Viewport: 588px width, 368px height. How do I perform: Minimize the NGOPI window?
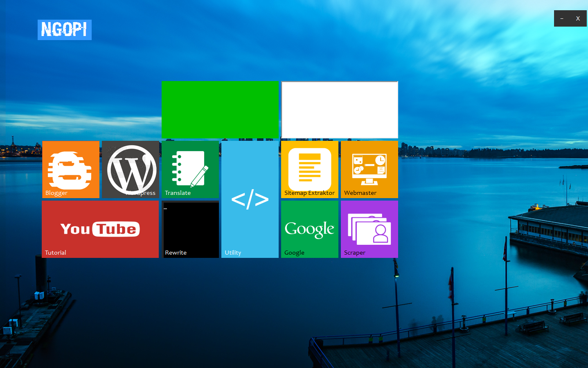562,18
